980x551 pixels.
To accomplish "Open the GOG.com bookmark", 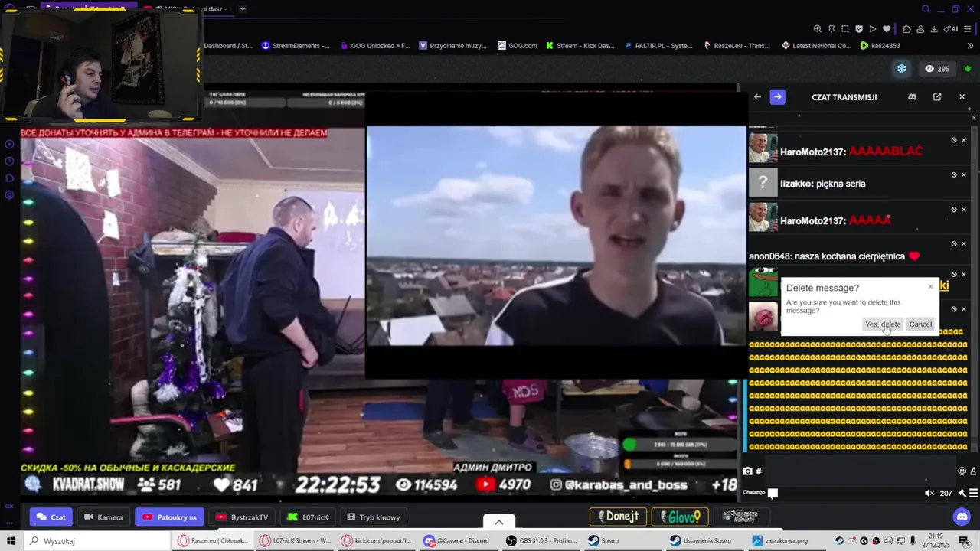I will [x=517, y=46].
